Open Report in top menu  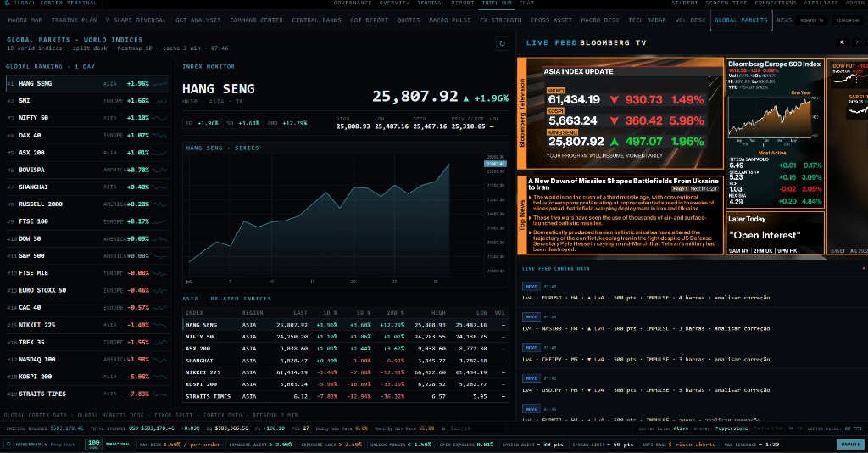(x=462, y=3)
